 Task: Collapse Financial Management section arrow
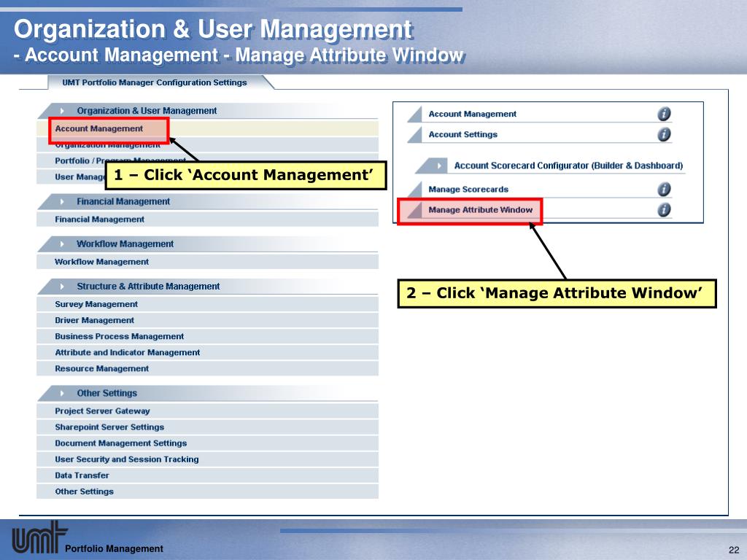pos(62,202)
